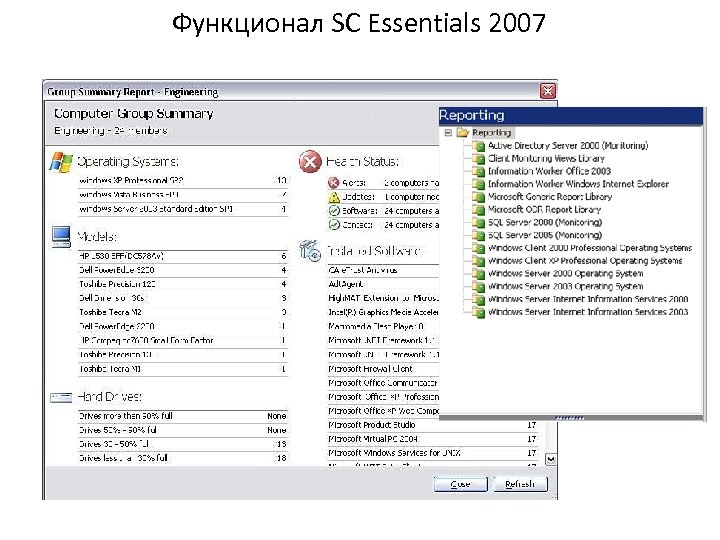Select Windows Server 2003 Operating System

coord(565,287)
